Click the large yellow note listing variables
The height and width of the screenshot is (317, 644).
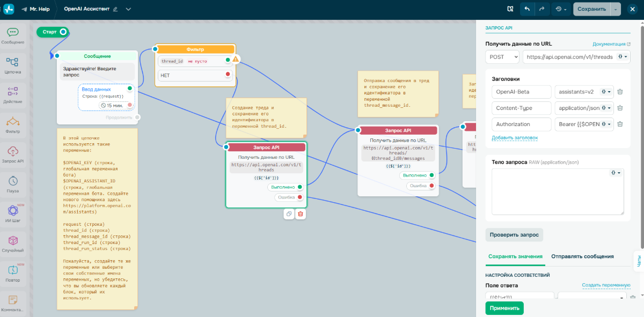[x=97, y=219]
